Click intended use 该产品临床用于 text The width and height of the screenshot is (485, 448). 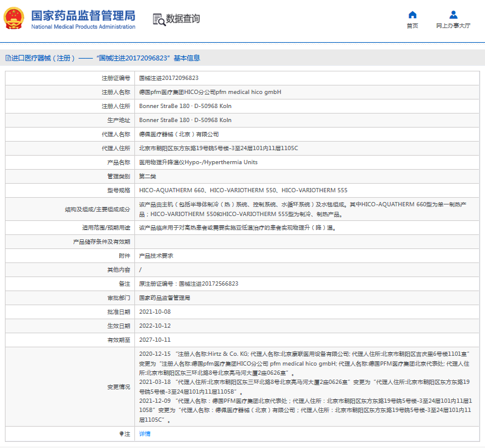238,228
